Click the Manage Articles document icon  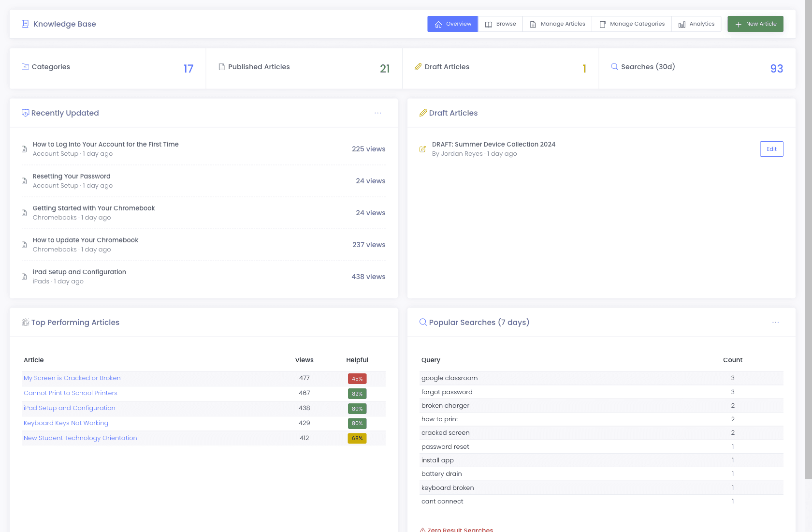pyautogui.click(x=533, y=24)
